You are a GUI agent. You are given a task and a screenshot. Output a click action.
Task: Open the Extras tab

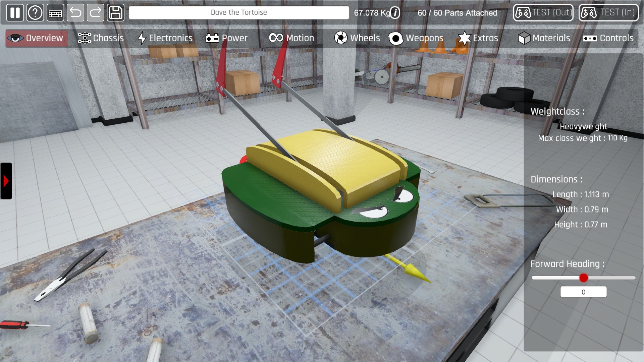[478, 38]
